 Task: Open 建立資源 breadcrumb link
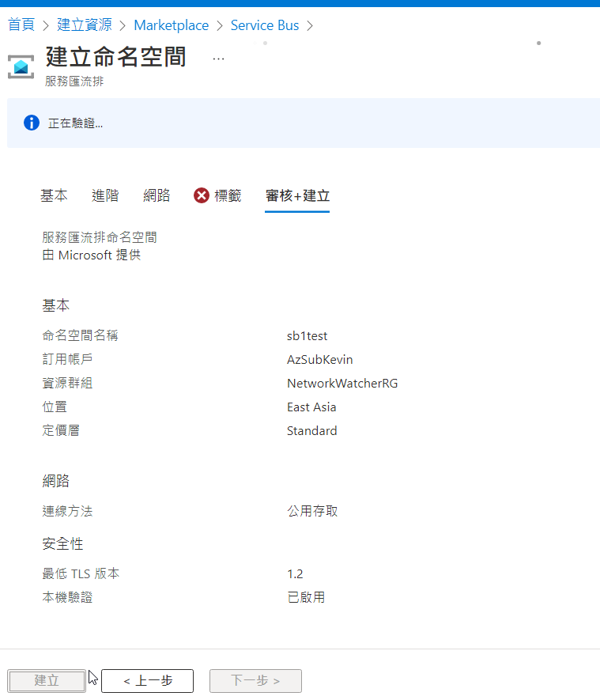pyautogui.click(x=85, y=25)
